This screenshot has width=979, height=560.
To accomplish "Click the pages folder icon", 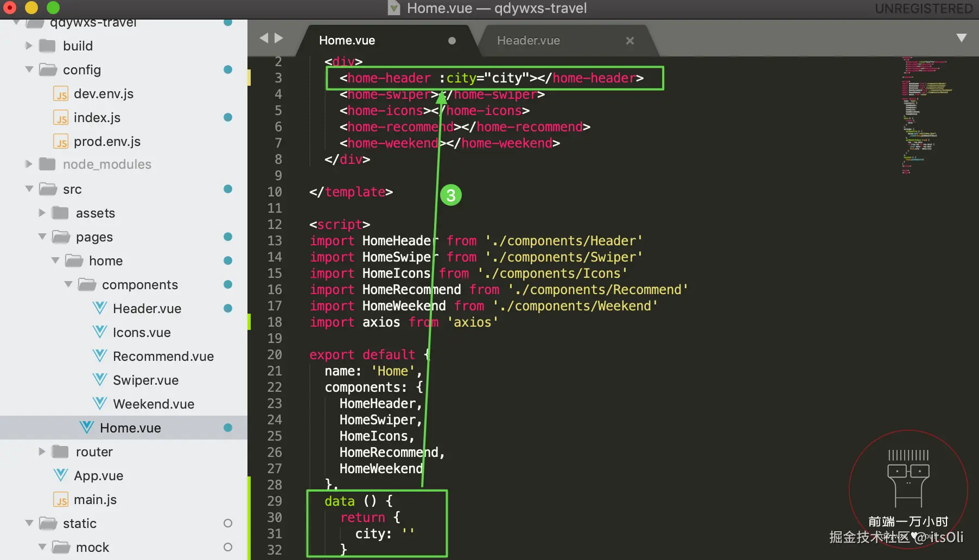I will [x=61, y=237].
